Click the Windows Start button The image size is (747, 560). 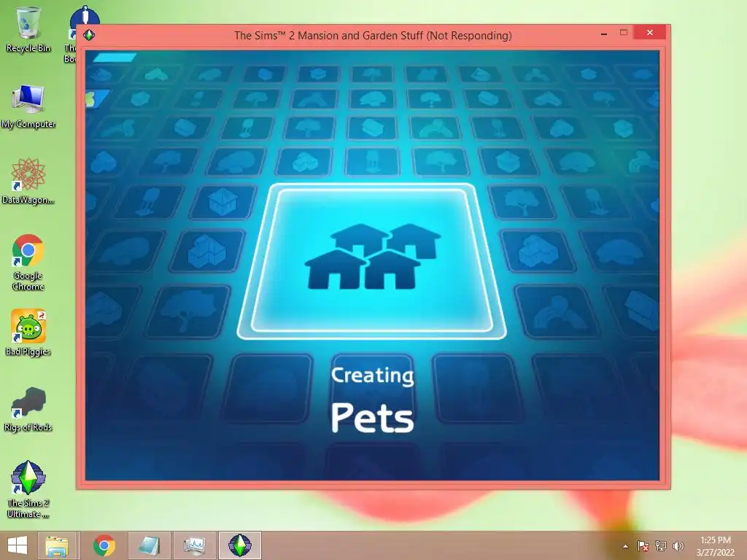pos(18,545)
